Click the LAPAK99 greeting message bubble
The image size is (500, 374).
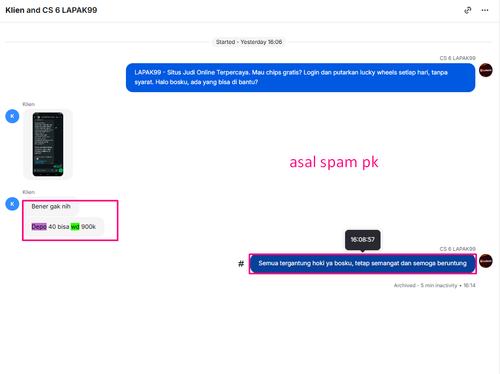point(300,77)
